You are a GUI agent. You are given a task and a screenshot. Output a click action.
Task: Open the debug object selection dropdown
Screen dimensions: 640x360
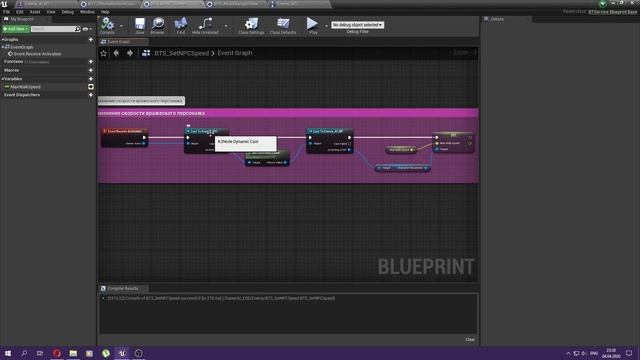(x=358, y=25)
